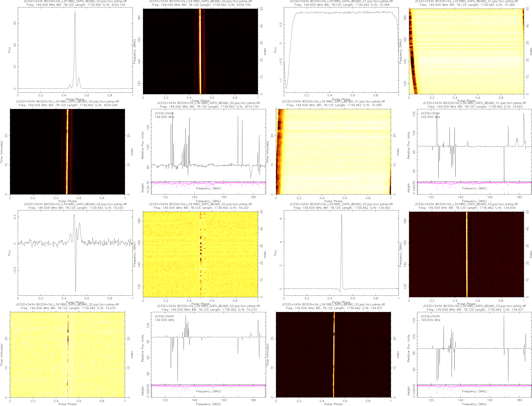Click the S3 bandpass relative flux plot
Viewport: 532px width, 406px height.
(x=474, y=348)
